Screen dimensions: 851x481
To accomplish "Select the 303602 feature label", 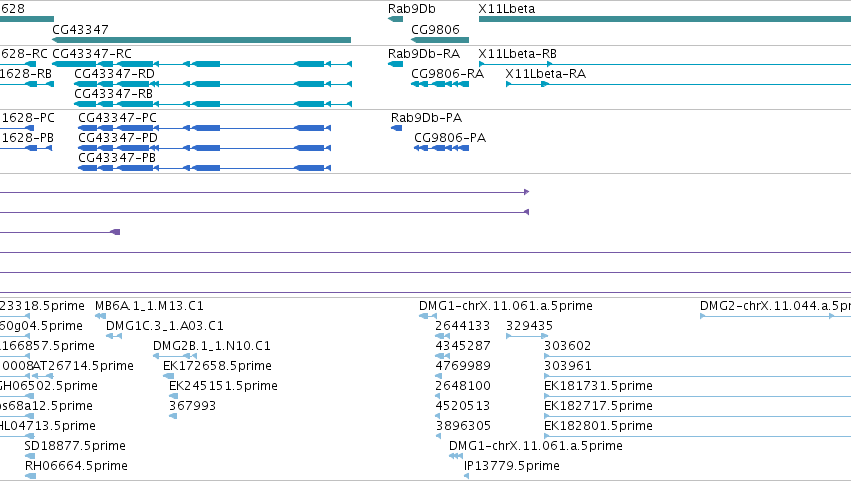I will coord(567,346).
